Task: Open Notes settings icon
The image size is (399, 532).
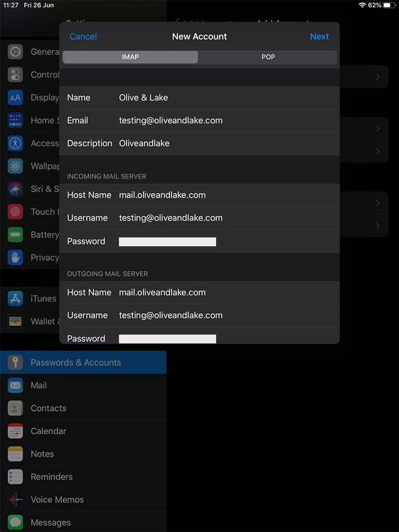Action: 15,454
